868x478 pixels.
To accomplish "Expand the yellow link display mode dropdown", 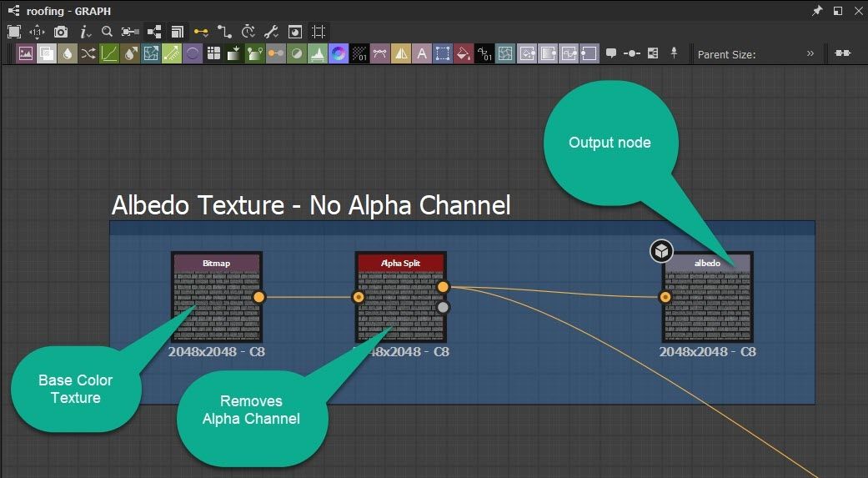I will [x=201, y=32].
